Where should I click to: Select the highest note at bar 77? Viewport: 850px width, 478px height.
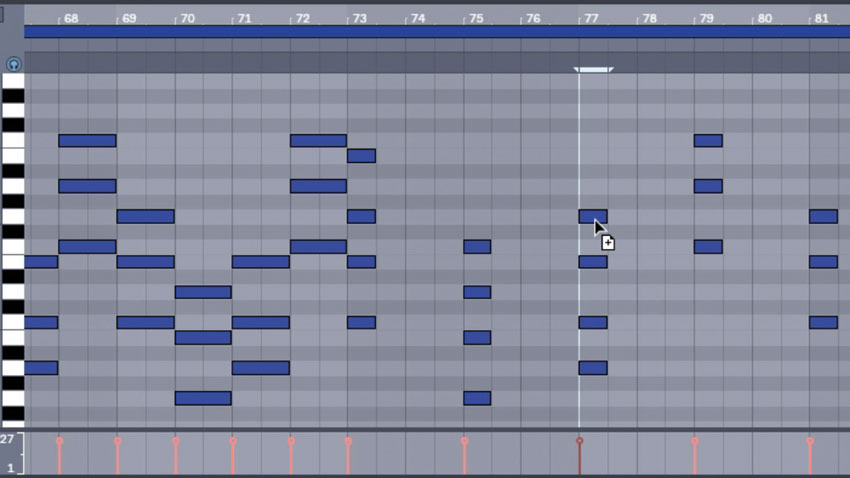[x=593, y=217]
